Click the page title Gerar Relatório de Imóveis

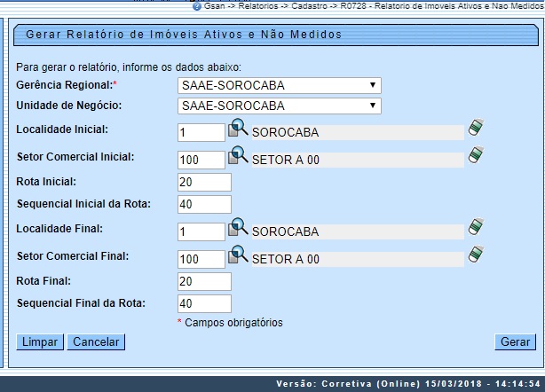(184, 35)
